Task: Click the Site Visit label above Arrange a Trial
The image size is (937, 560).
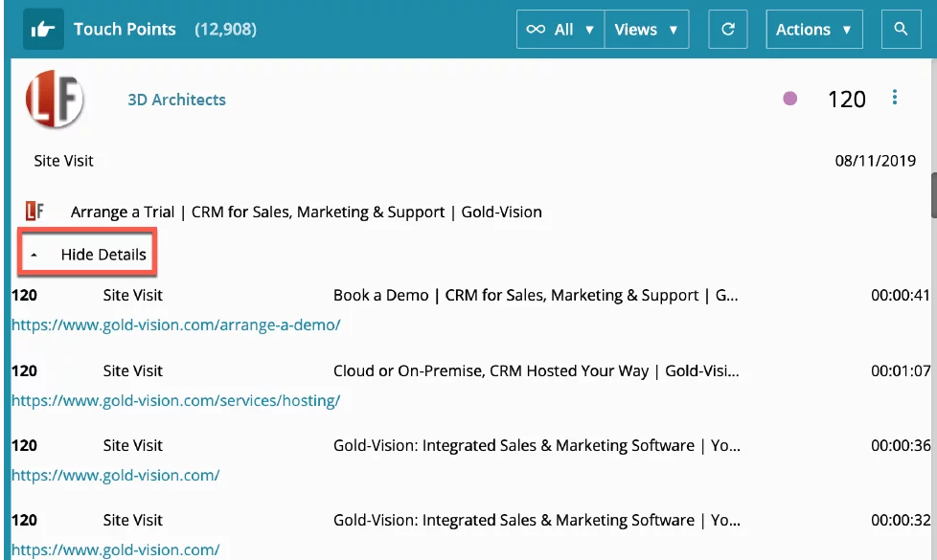Action: (x=63, y=161)
